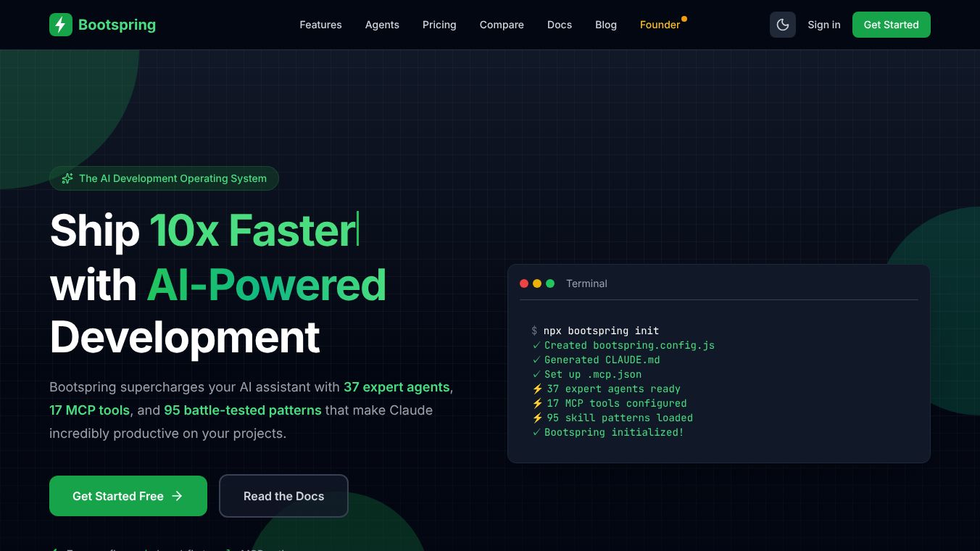Click the checkmark beside 'Set up .mcp.json'
Image resolution: width=980 pixels, height=551 pixels.
tap(536, 374)
